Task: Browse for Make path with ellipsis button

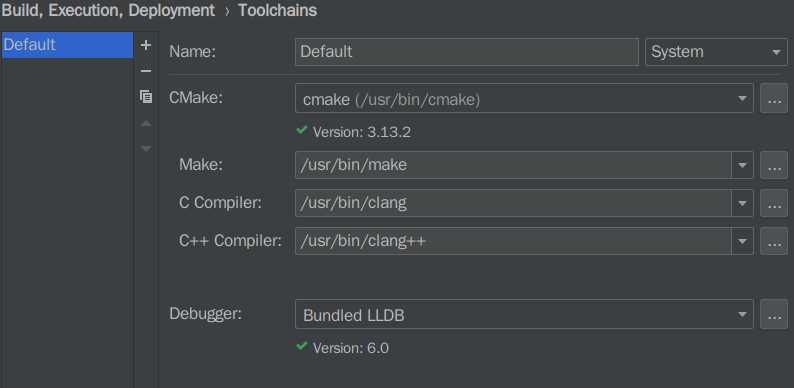Action: 774,165
